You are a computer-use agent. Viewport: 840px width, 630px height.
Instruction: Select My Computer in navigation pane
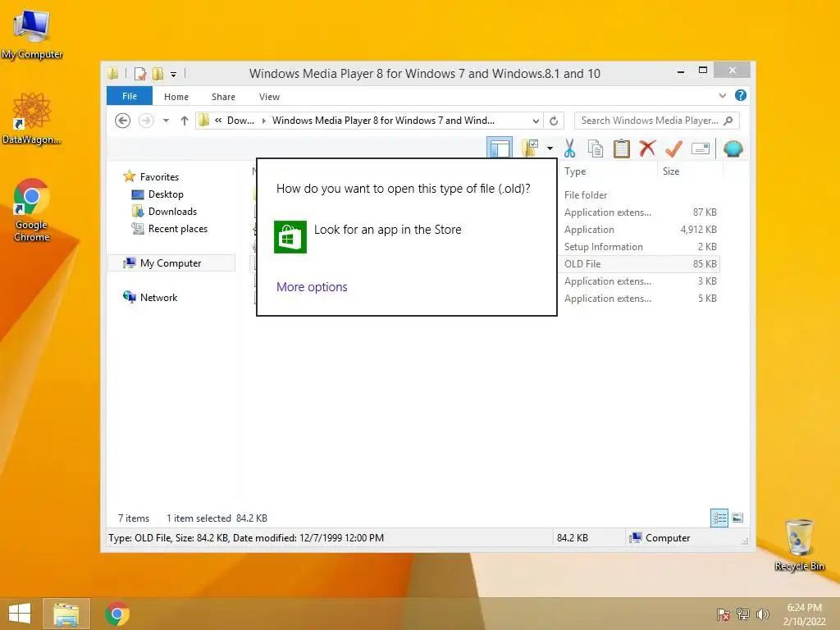[171, 263]
